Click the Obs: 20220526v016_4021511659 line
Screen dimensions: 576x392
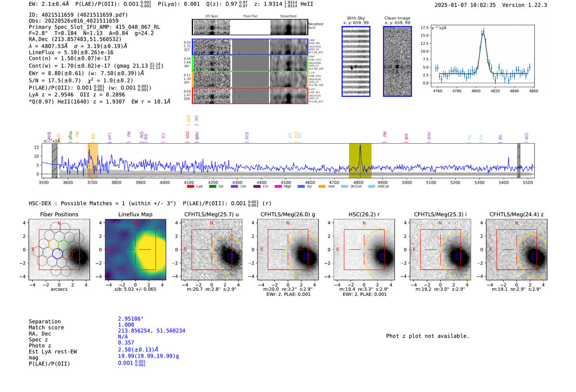pyautogui.click(x=74, y=21)
